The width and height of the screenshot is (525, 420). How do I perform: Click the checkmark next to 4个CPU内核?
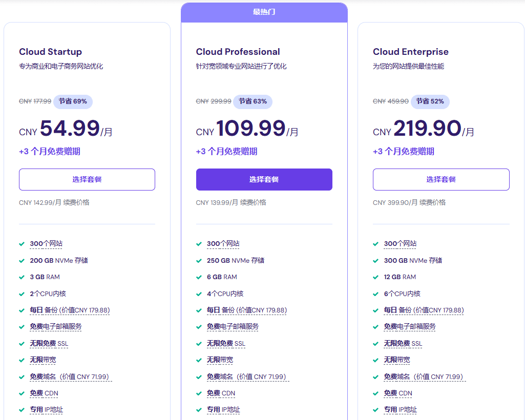tap(199, 294)
